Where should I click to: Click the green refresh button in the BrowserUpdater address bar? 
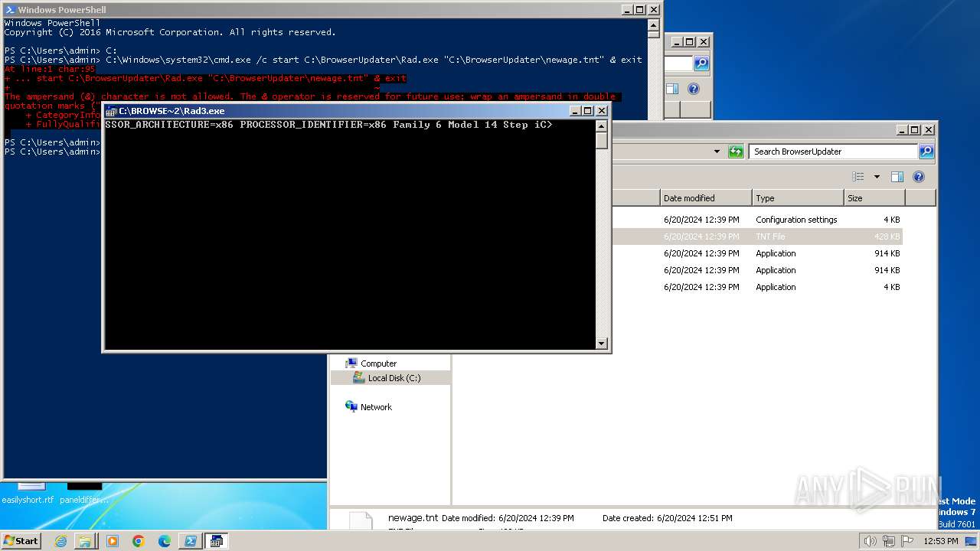pyautogui.click(x=736, y=152)
